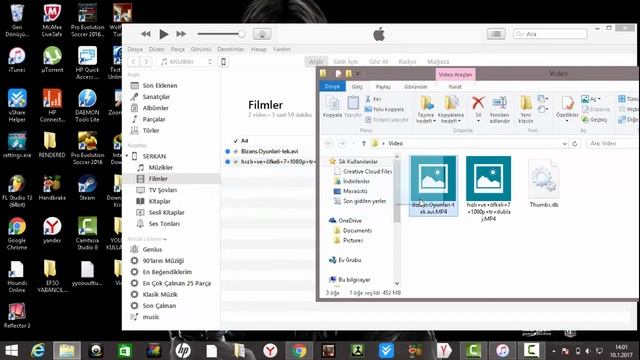Screen dimensions: 640x360
Task: Open the Dosya menu in iTunes
Action: tap(135, 49)
